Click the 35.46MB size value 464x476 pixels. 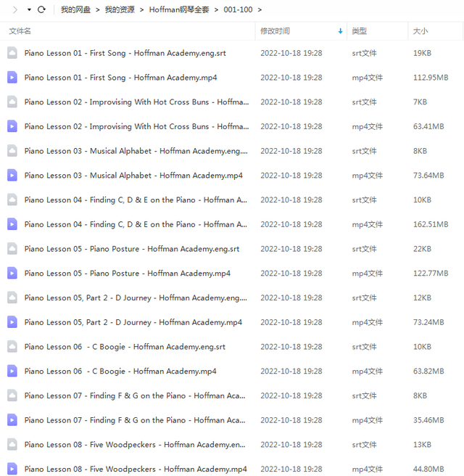pyautogui.click(x=428, y=420)
